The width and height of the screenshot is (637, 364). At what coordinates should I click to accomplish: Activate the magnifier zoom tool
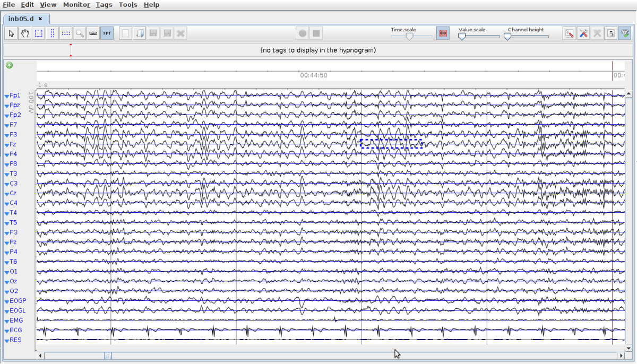point(80,33)
